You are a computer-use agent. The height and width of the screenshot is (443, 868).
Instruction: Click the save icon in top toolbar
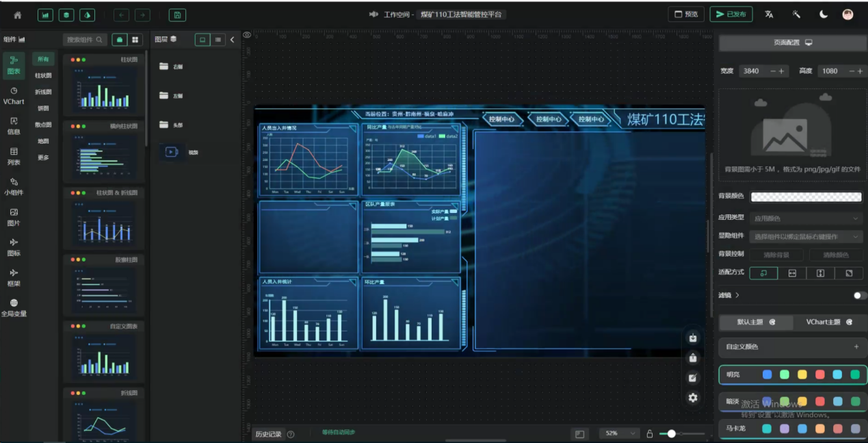pos(177,15)
